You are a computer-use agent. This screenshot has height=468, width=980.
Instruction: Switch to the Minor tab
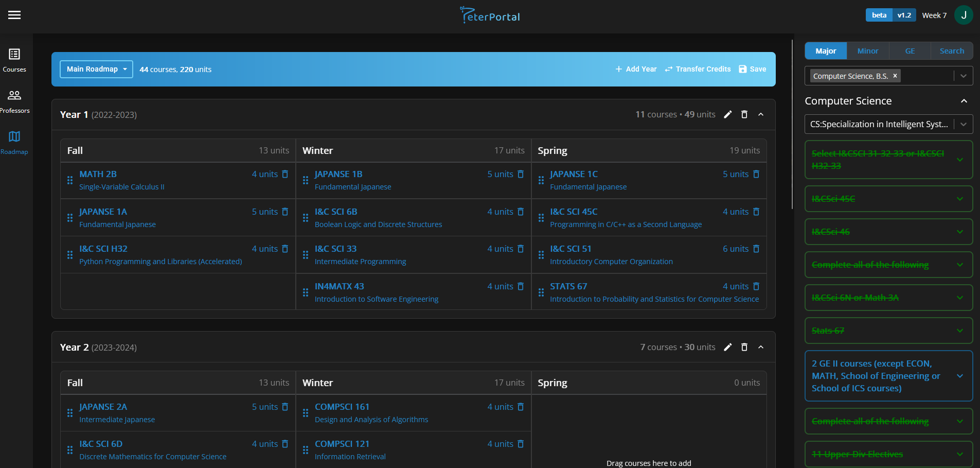[867, 51]
